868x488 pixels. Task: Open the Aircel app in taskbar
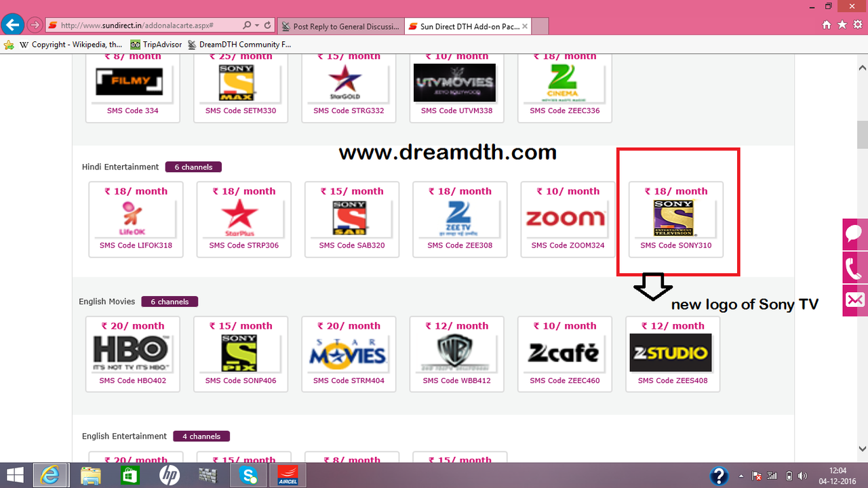pos(288,475)
